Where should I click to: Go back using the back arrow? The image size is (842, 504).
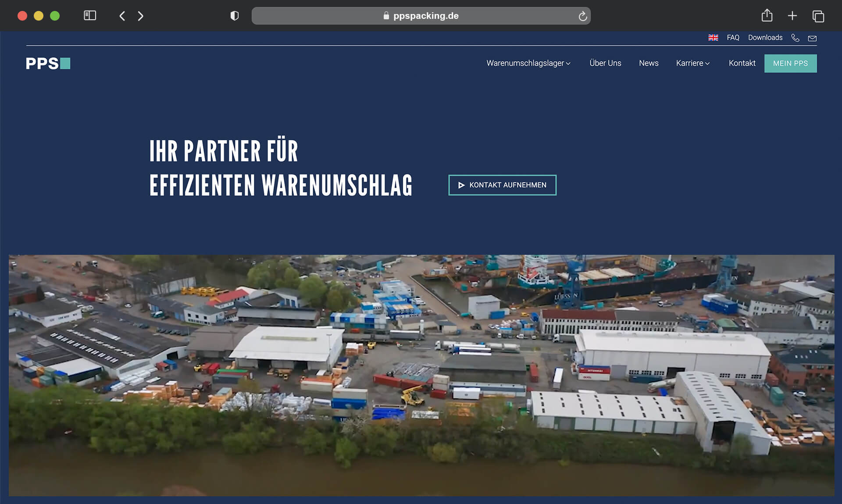click(x=122, y=16)
